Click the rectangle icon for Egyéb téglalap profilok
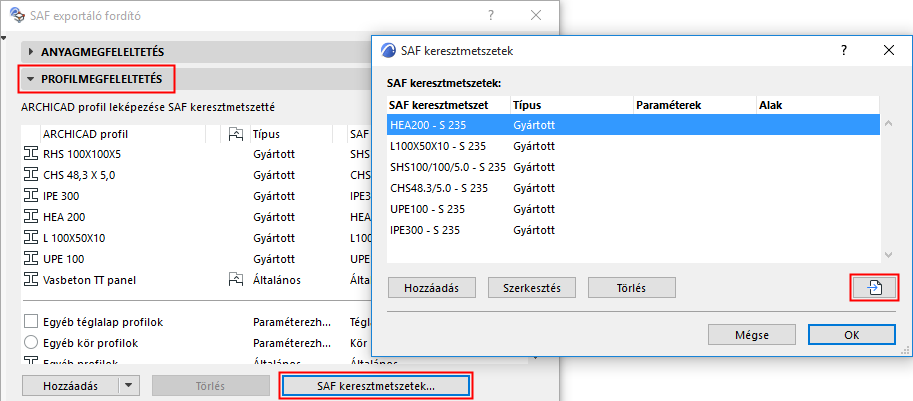This screenshot has height=401, width=913. coord(30,322)
